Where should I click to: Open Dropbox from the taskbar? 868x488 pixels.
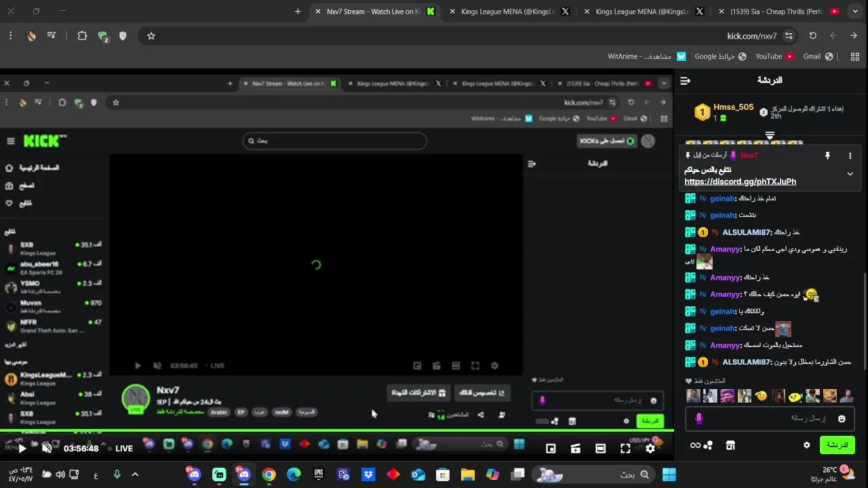click(x=368, y=474)
